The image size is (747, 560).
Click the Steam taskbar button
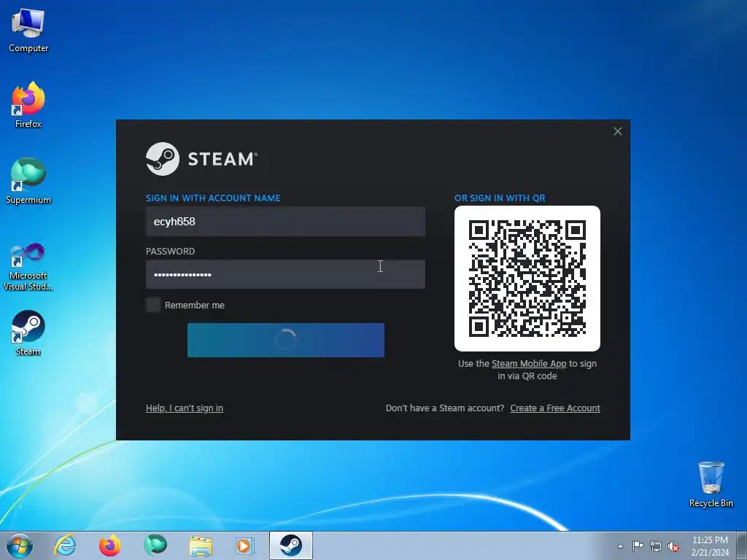pos(290,545)
